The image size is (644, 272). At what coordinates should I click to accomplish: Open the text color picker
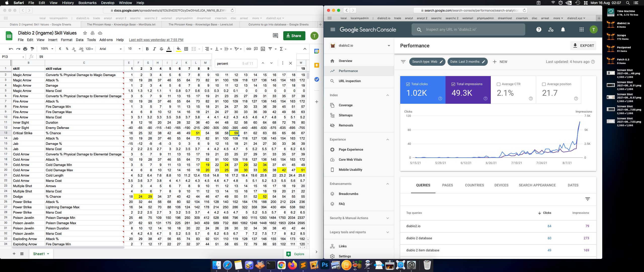pos(169,49)
